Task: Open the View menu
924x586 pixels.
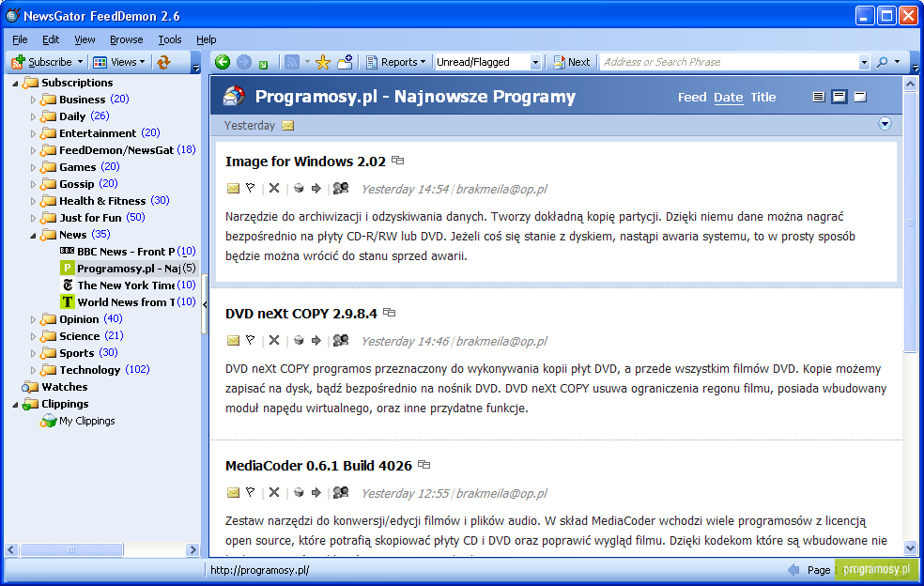Action: click(x=85, y=39)
